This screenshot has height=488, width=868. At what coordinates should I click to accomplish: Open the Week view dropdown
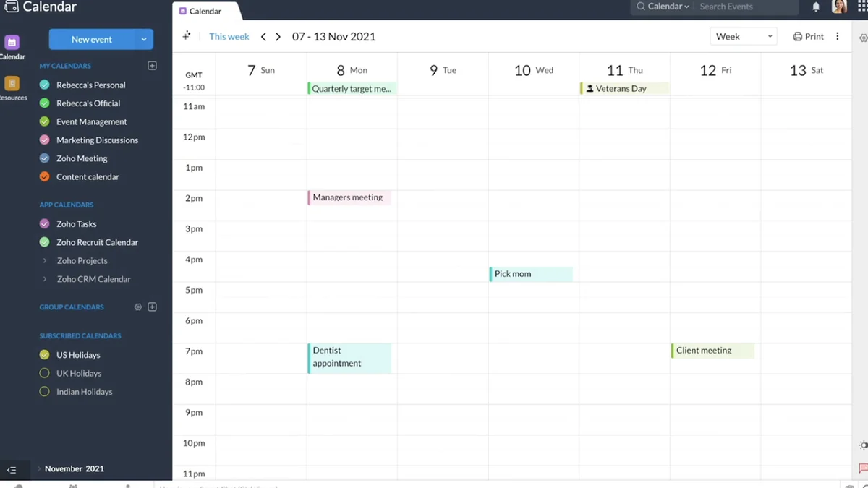click(x=744, y=37)
